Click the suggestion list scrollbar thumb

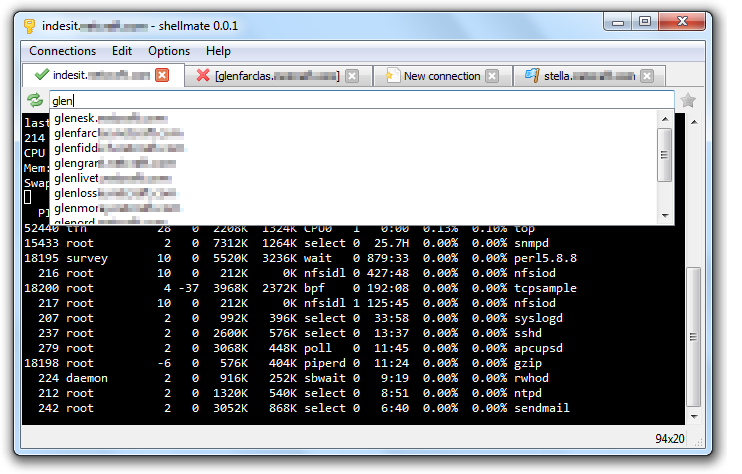(665, 155)
